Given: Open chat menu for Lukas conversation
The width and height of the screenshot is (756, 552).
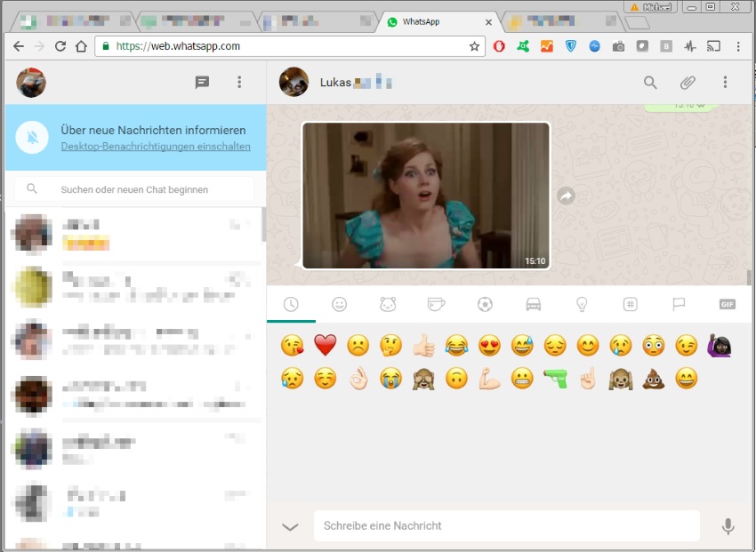Looking at the screenshot, I should point(725,82).
